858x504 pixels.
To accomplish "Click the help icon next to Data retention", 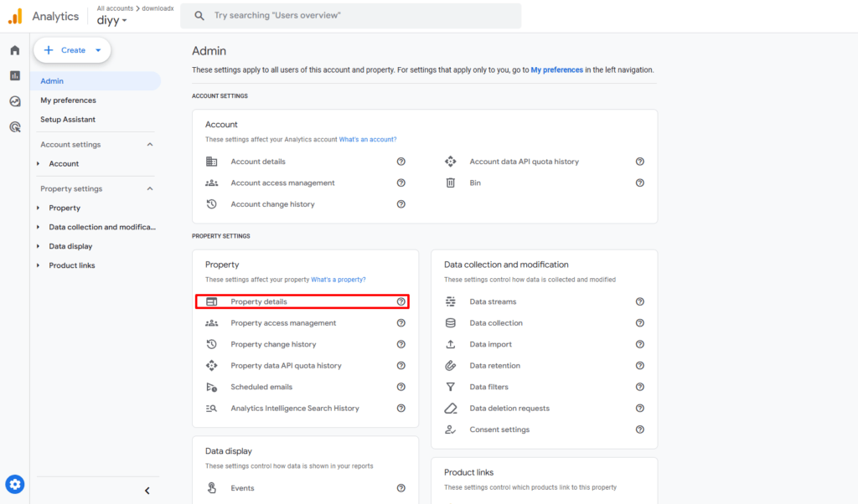I will click(639, 366).
